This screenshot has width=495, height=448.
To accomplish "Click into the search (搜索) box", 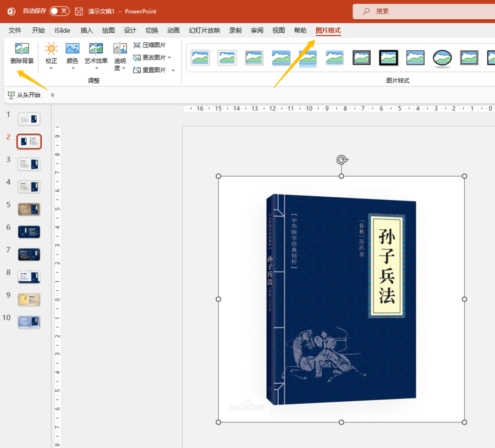I will [423, 11].
